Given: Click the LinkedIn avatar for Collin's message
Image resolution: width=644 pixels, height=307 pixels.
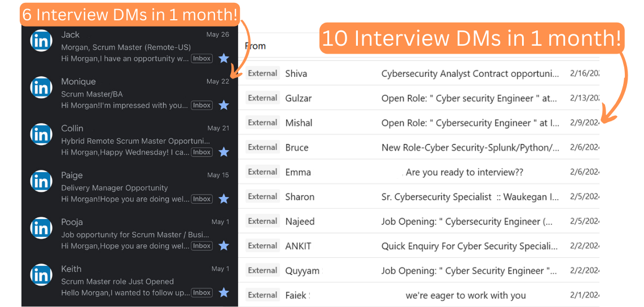Looking at the screenshot, I should click(41, 134).
